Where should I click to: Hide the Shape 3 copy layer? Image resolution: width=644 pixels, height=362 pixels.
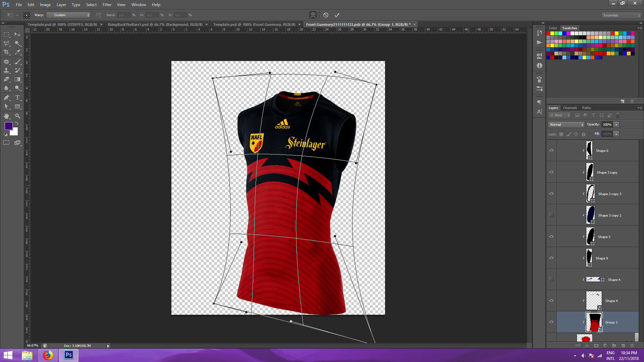(551, 172)
